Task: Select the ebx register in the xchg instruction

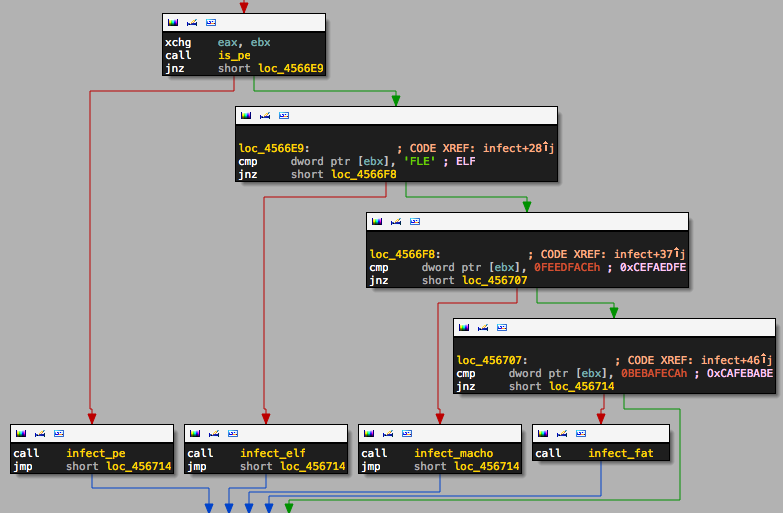Action: tap(260, 42)
